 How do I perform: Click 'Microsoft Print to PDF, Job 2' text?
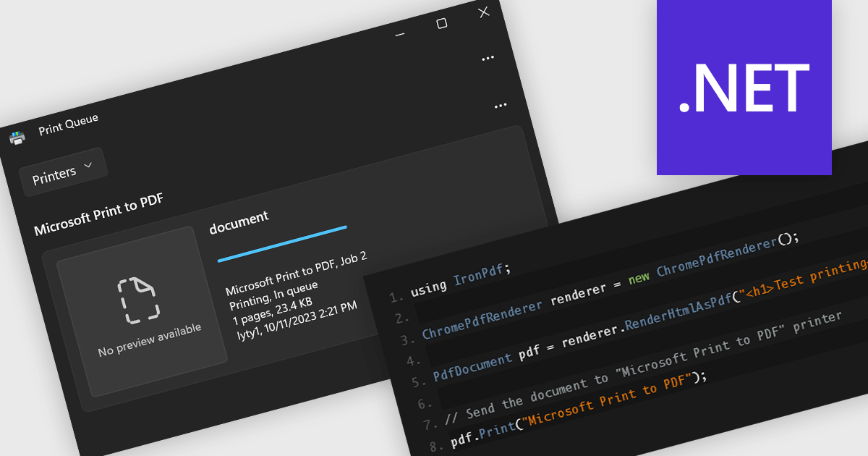(x=297, y=275)
